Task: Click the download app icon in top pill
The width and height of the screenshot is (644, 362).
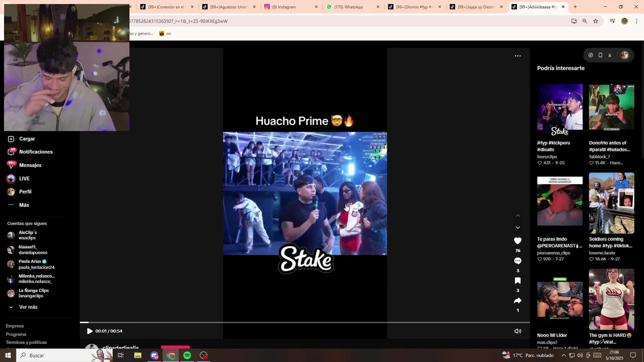Action: point(610,55)
